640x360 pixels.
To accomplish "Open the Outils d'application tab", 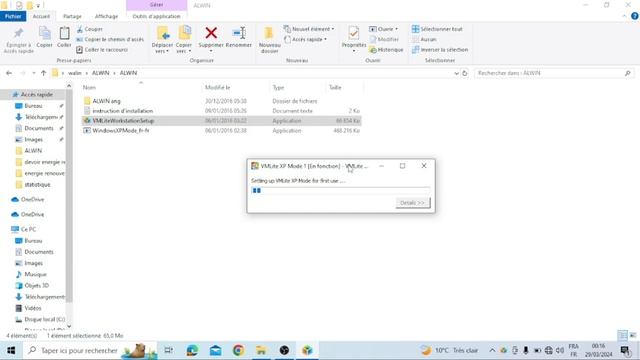I will pos(156,16).
